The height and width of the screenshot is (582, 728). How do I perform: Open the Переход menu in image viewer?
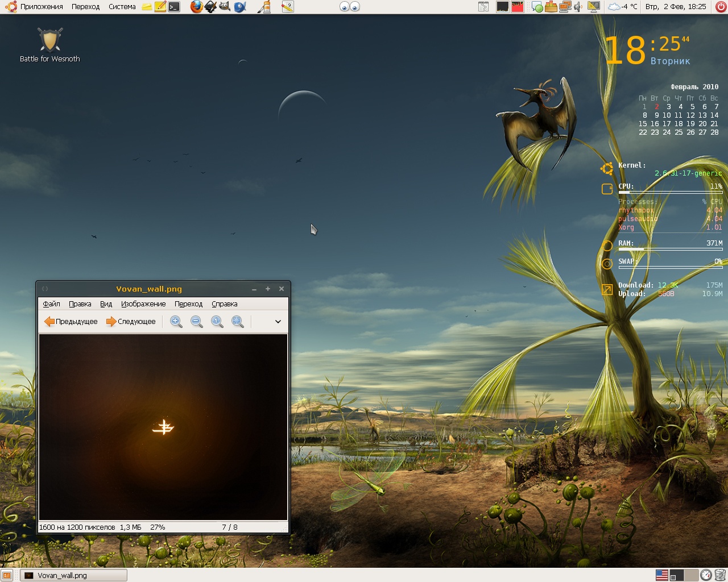(188, 304)
